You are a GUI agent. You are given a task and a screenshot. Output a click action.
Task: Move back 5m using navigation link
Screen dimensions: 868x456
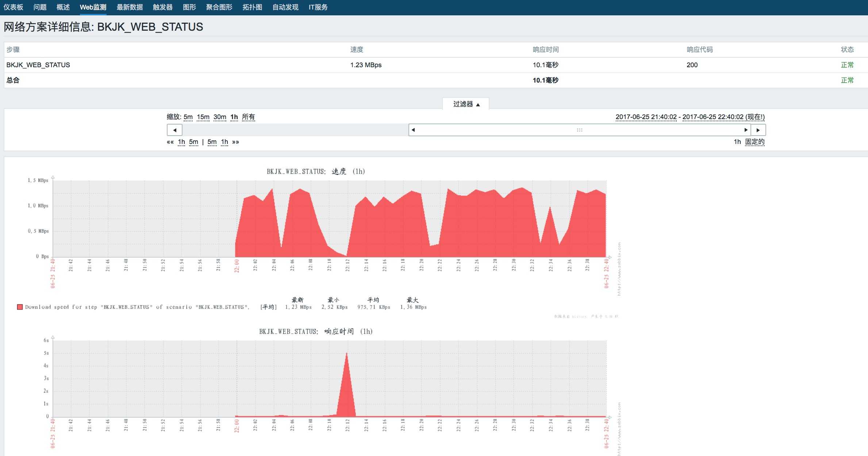[193, 142]
